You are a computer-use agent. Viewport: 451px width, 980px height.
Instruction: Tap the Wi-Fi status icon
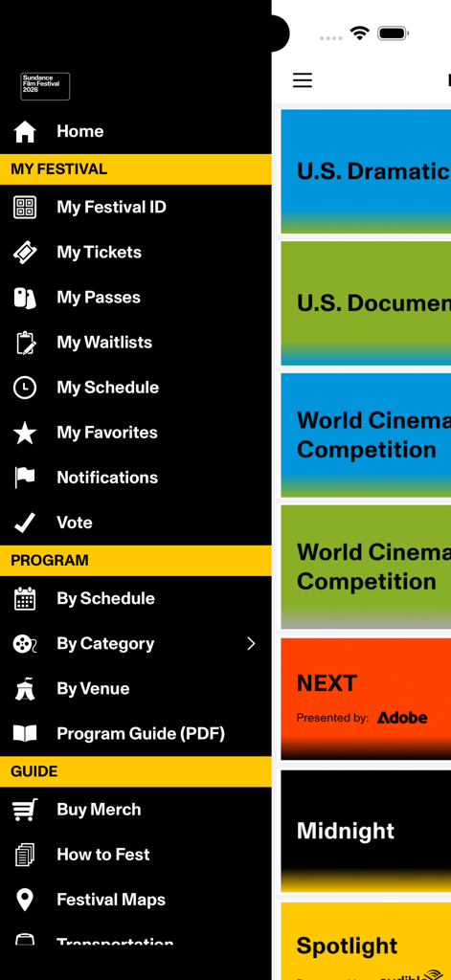coord(360,33)
